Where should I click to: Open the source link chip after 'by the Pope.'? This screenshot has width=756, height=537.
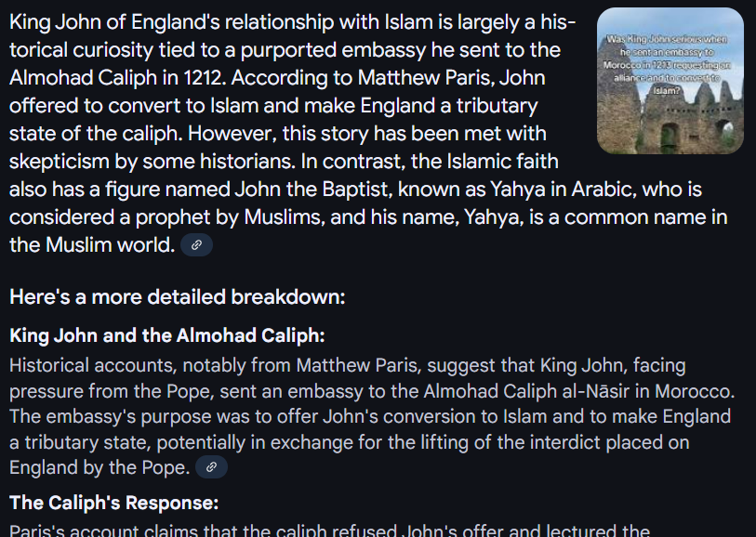coord(211,467)
